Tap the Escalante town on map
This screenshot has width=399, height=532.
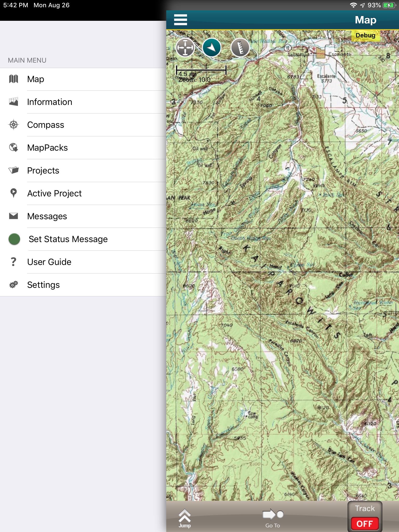[340, 54]
